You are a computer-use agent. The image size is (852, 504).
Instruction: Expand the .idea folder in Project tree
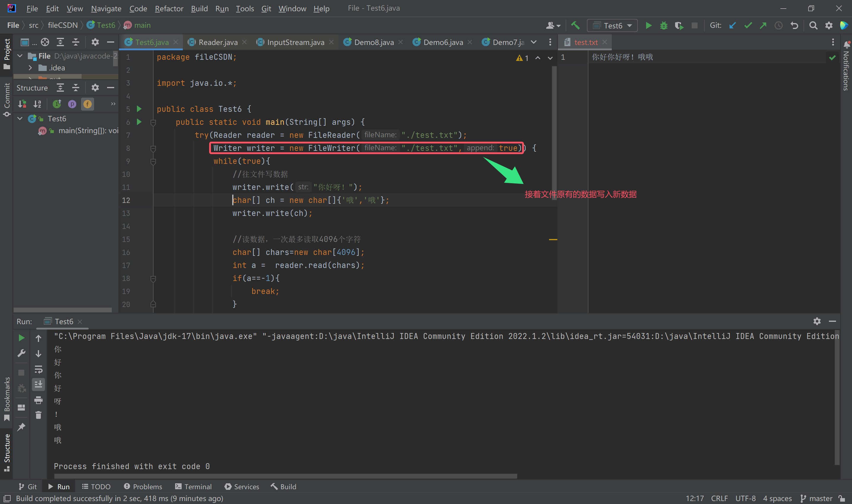tap(30, 68)
